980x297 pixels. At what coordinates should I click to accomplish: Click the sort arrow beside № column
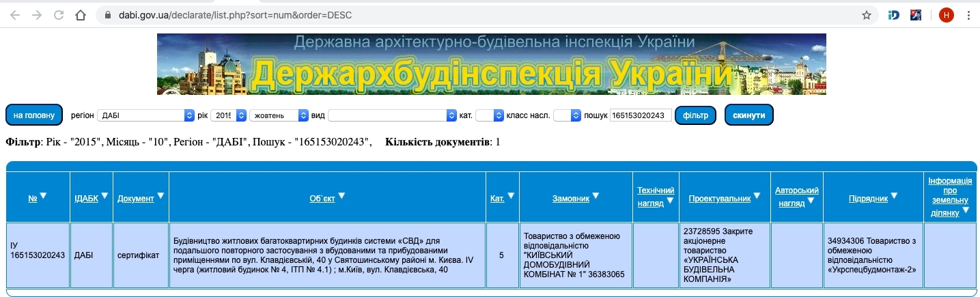pos(43,196)
